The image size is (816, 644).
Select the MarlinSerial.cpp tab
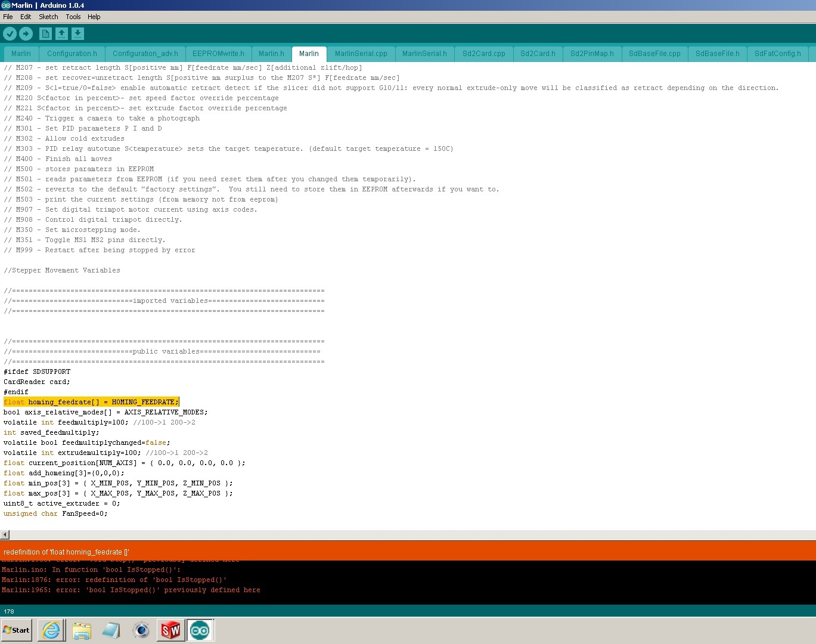[x=361, y=54]
